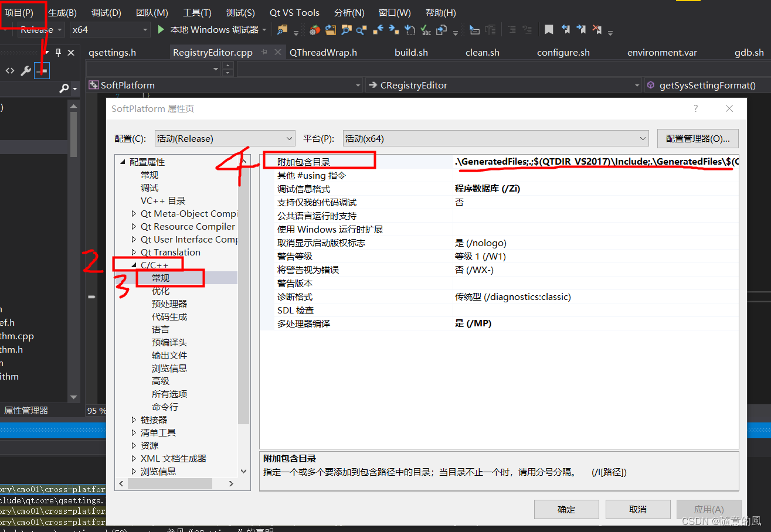
Task: Click the clear bookmarks icon with red X
Action: click(x=597, y=29)
